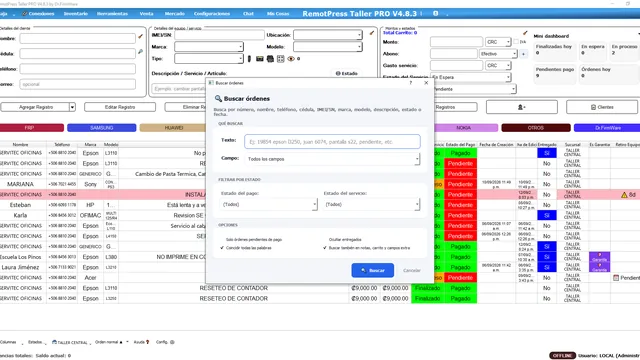Uncheck 'Buscar también en notas' option
The width and height of the screenshot is (640, 360).
[367, 248]
